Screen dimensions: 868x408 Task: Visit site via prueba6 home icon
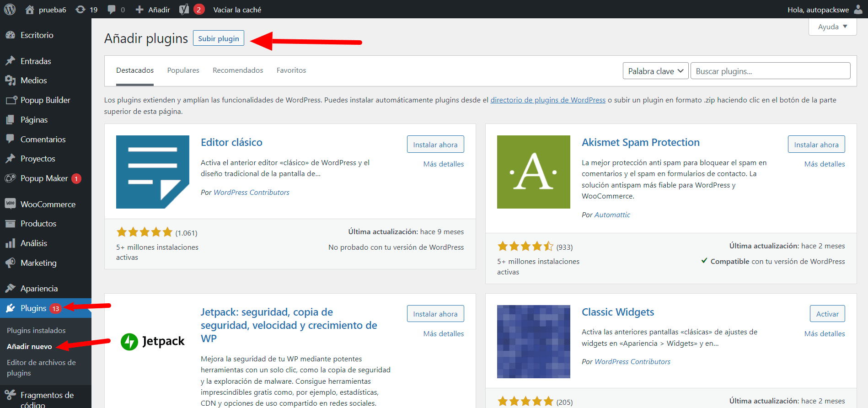tap(30, 9)
